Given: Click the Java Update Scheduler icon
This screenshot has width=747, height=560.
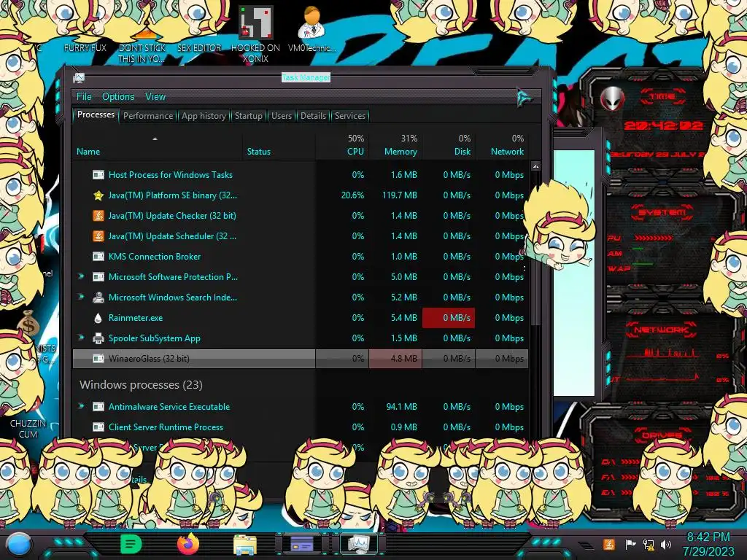Looking at the screenshot, I should tap(98, 236).
